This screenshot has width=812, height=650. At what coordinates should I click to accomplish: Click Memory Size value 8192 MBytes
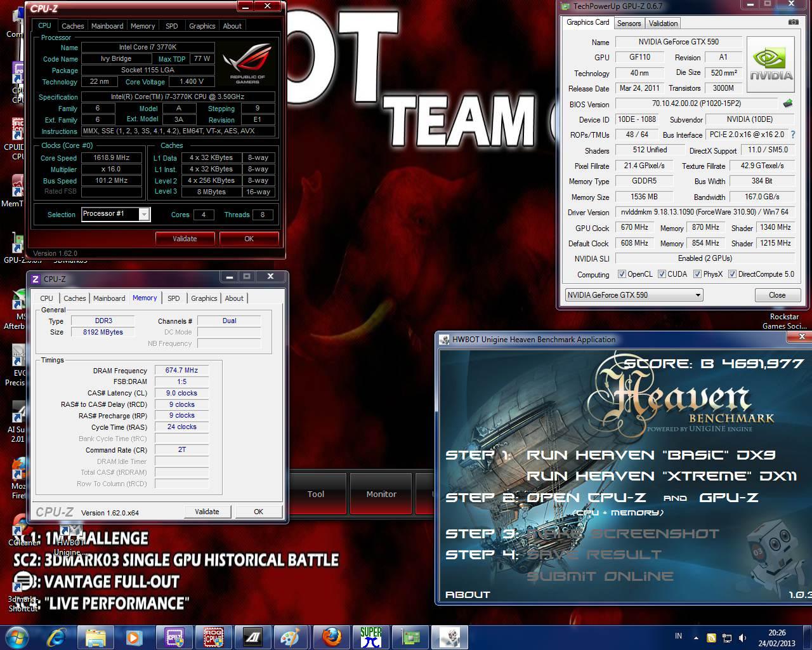(x=103, y=333)
